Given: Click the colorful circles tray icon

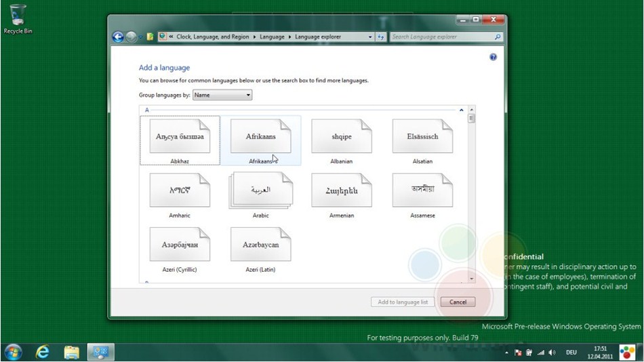Looking at the screenshot, I should click(627, 353).
